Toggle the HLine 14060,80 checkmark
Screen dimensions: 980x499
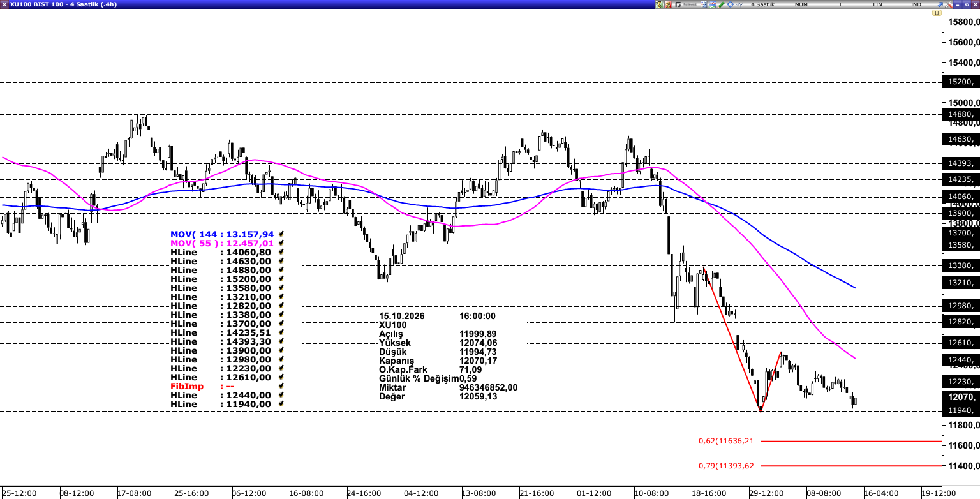(281, 253)
